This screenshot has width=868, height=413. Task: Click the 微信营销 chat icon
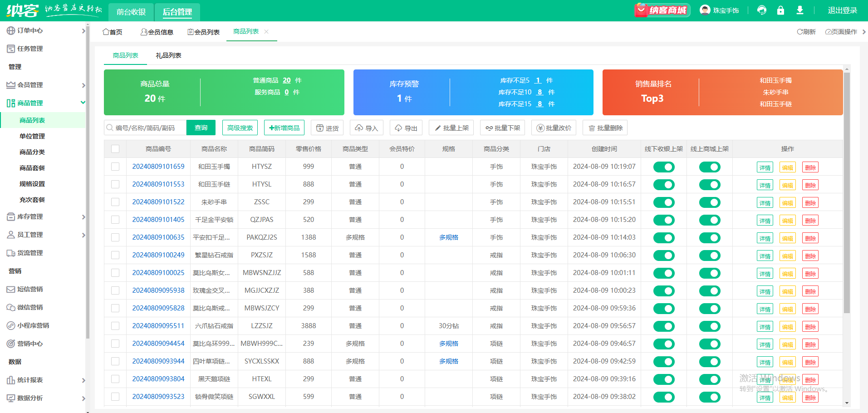click(x=11, y=307)
